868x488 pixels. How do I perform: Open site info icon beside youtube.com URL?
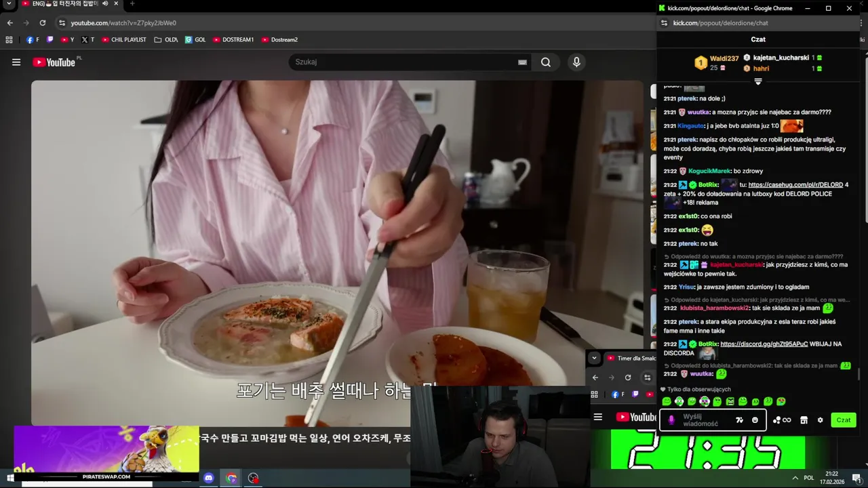tap(62, 23)
